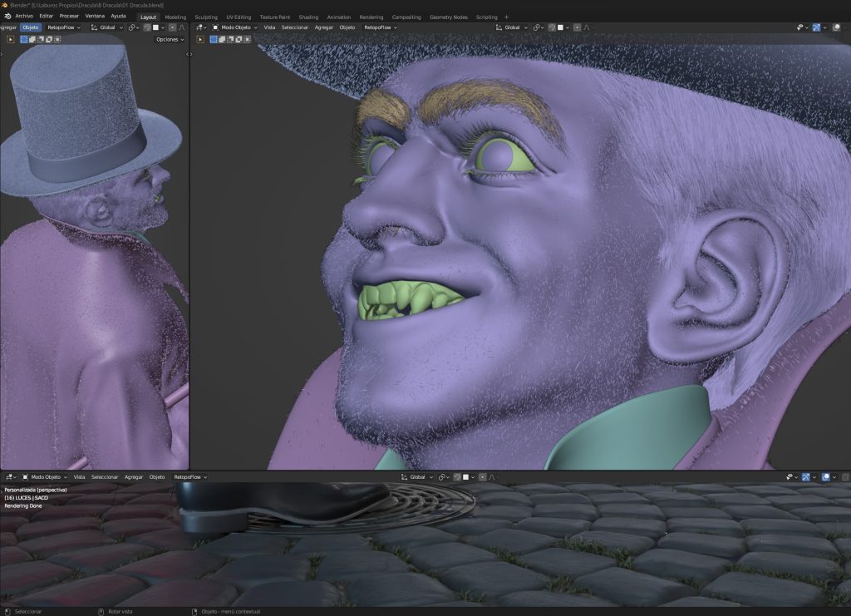This screenshot has height=616, width=851.
Task: Select the Rendering workspace tab
Action: point(371,17)
